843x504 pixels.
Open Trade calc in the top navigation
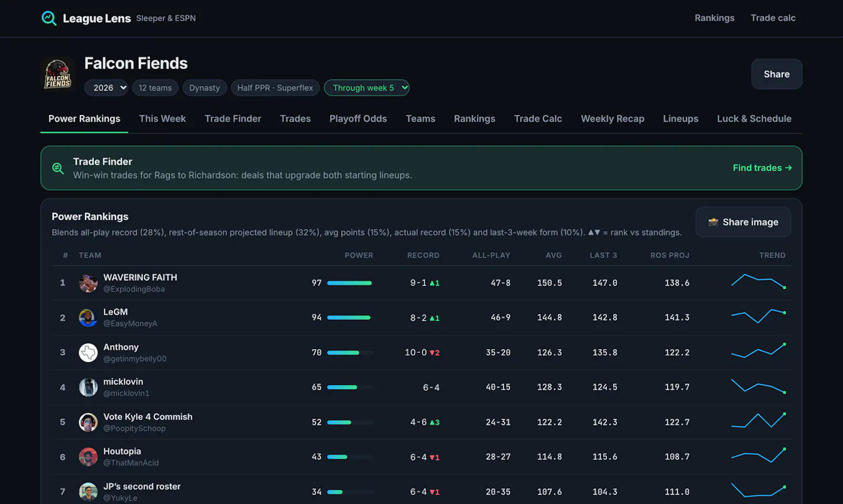[x=773, y=18]
